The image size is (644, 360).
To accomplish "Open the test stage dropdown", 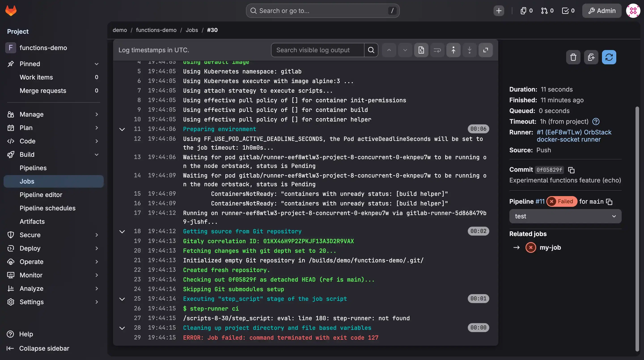I will click(565, 216).
